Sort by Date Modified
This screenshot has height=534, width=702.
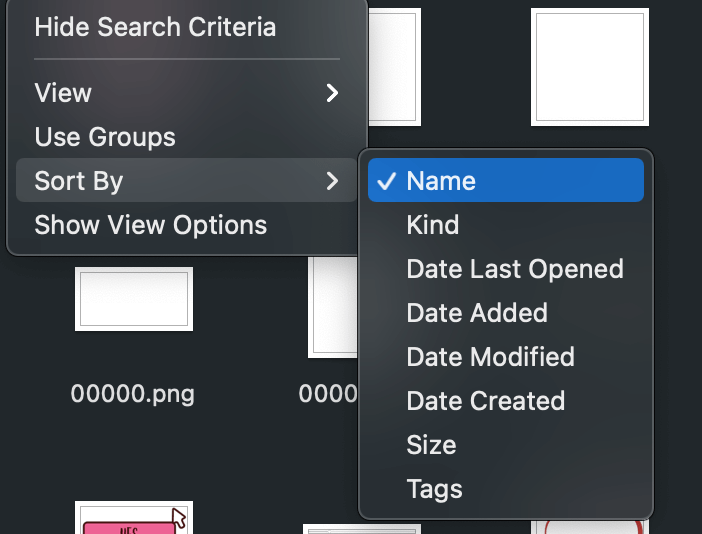coord(490,357)
